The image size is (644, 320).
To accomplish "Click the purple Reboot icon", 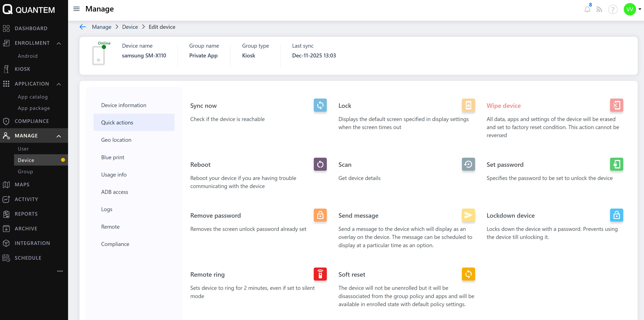I will 320,164.
